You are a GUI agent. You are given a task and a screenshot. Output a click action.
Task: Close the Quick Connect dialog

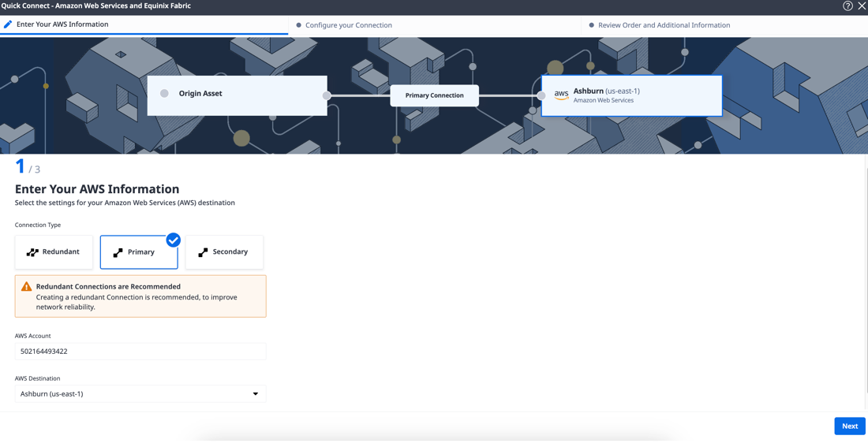(x=862, y=6)
